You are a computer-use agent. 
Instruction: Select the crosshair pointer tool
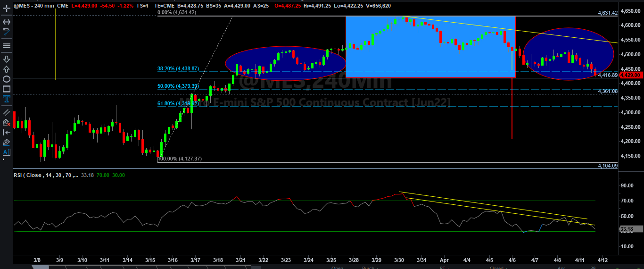coord(7,9)
